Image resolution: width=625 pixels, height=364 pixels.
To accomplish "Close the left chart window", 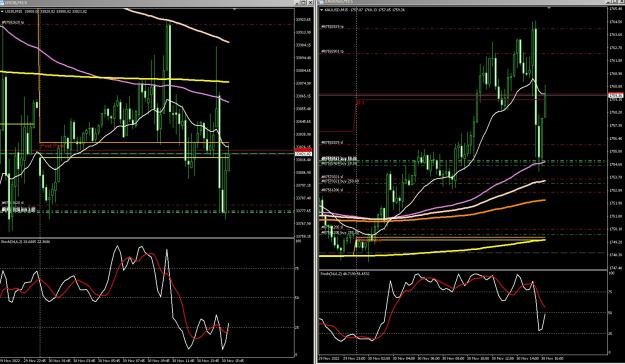I will [310, 3].
